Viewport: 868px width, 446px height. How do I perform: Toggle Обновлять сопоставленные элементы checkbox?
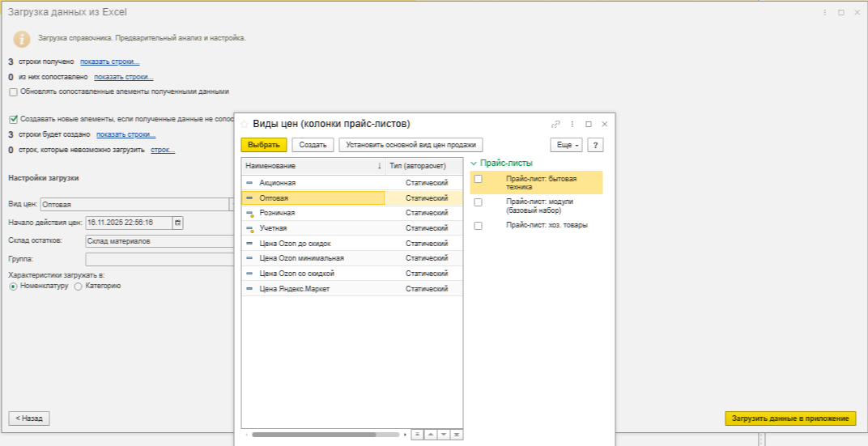[13, 92]
